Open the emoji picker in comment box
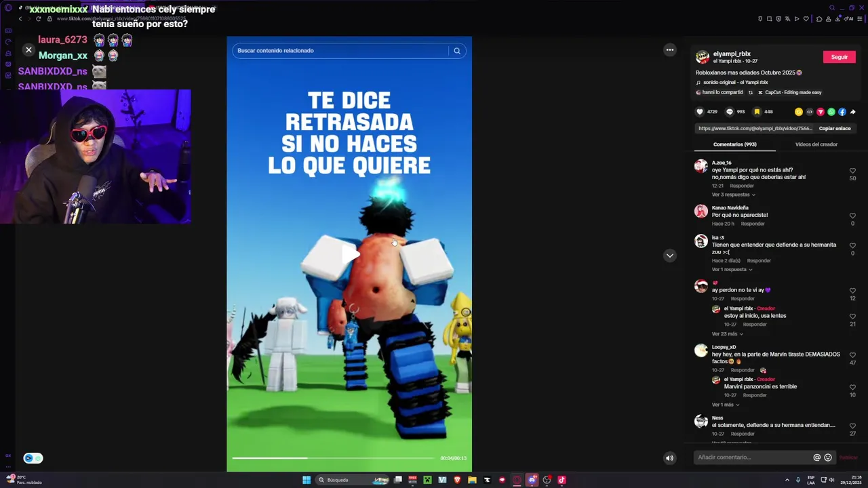Screen dimensions: 868x488 coord(828,457)
